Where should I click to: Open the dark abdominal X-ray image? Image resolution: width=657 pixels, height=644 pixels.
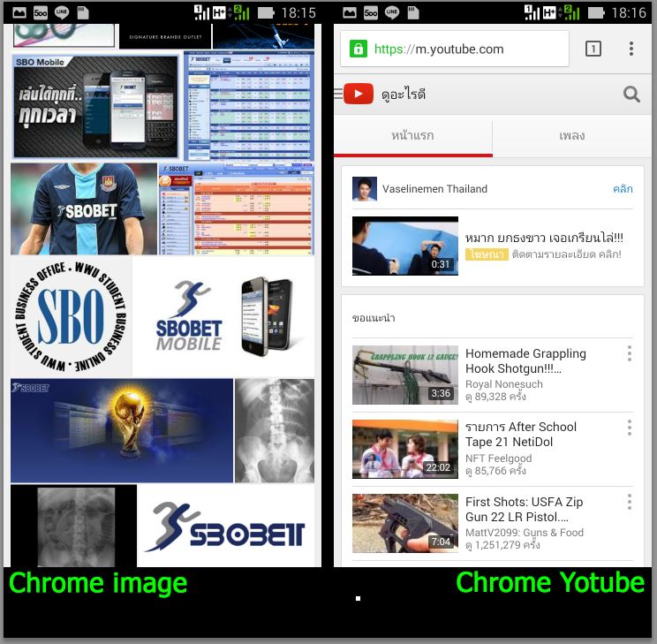(x=73, y=526)
